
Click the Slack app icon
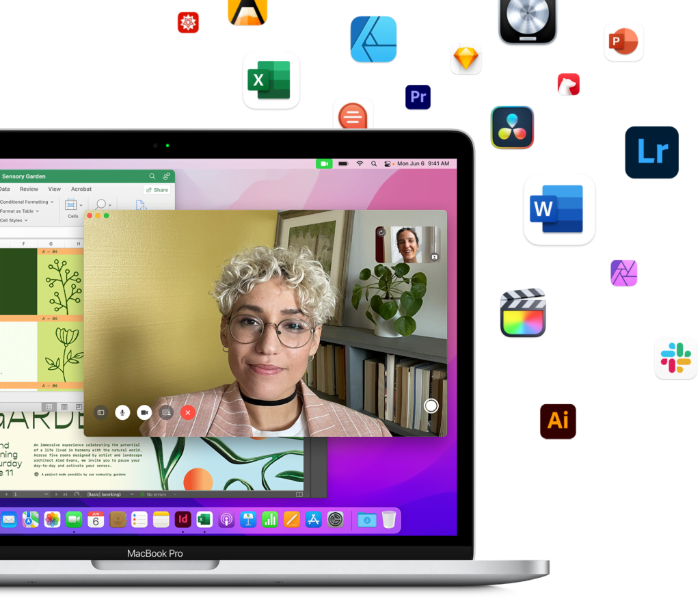[x=676, y=358]
